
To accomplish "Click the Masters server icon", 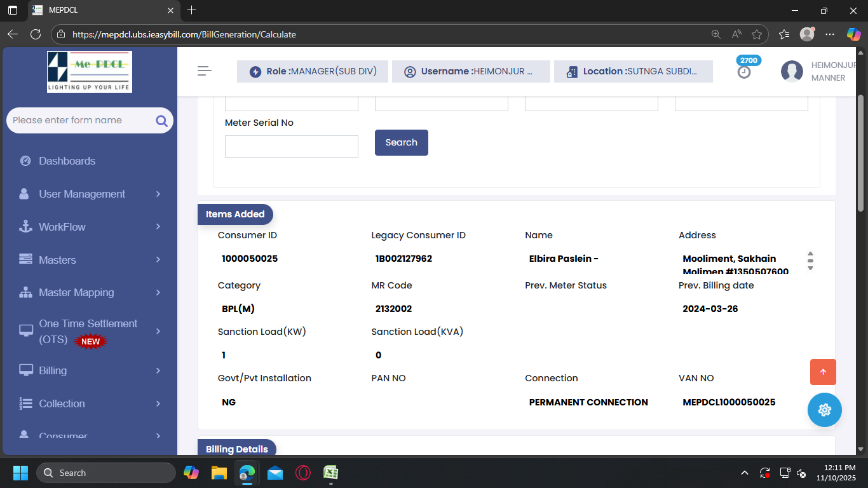I will pyautogui.click(x=25, y=259).
